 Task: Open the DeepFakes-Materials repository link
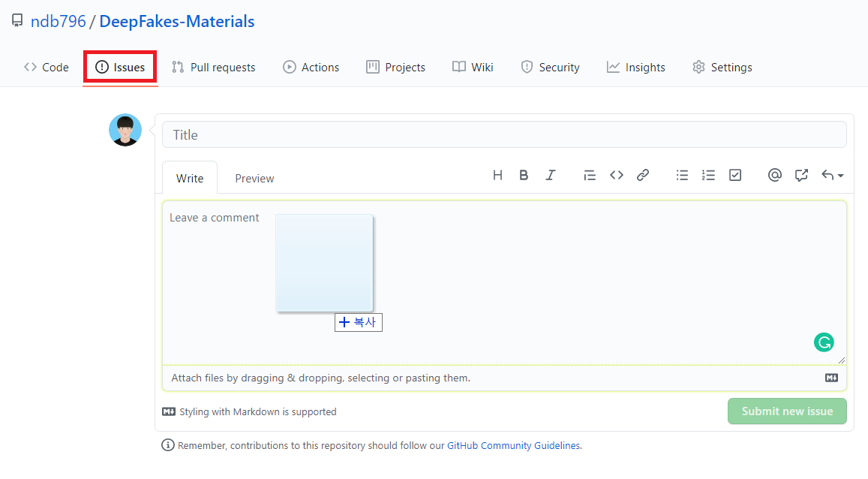click(177, 22)
